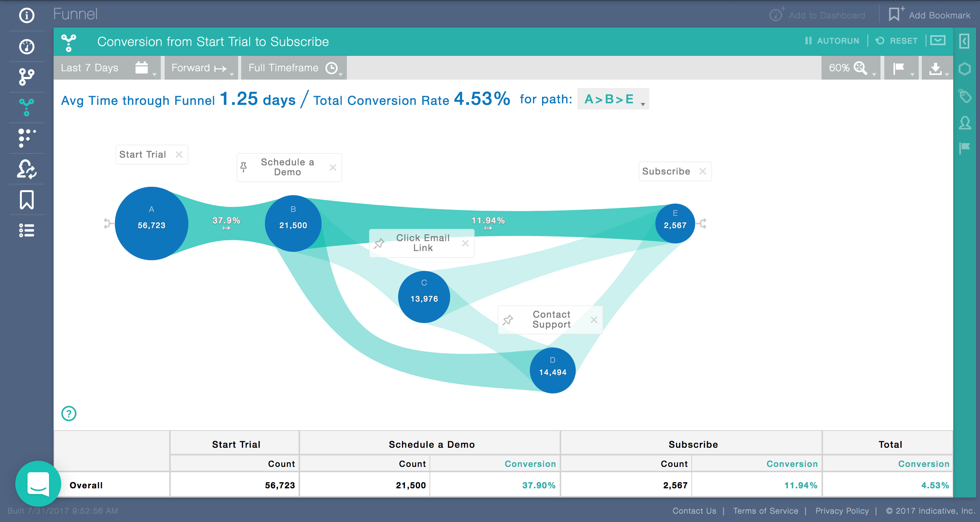Open the Terms of Service link
980x522 pixels.
(x=766, y=511)
